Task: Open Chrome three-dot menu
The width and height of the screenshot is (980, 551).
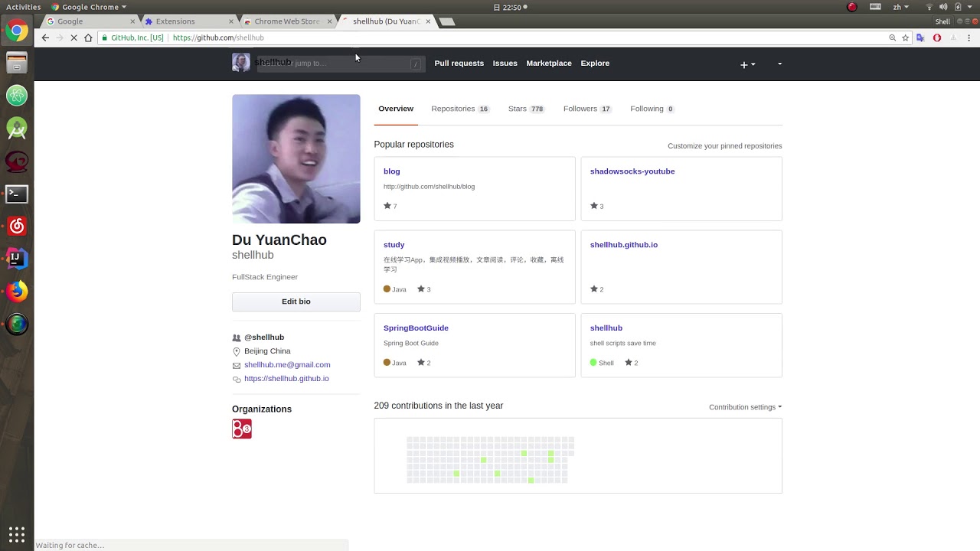Action: (x=968, y=37)
